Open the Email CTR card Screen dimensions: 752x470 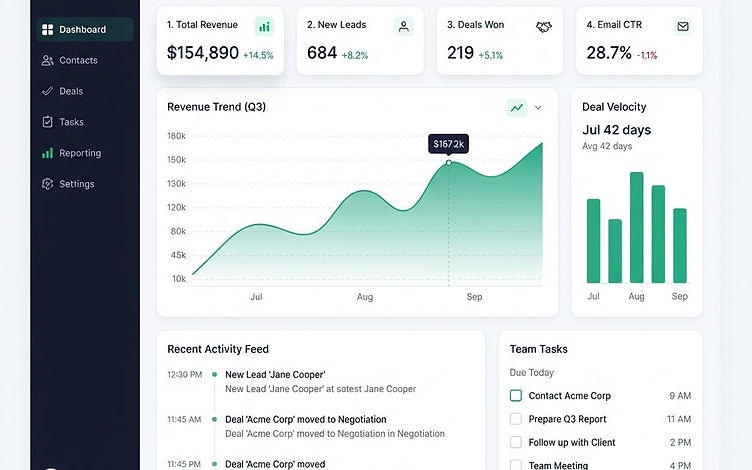(x=639, y=41)
